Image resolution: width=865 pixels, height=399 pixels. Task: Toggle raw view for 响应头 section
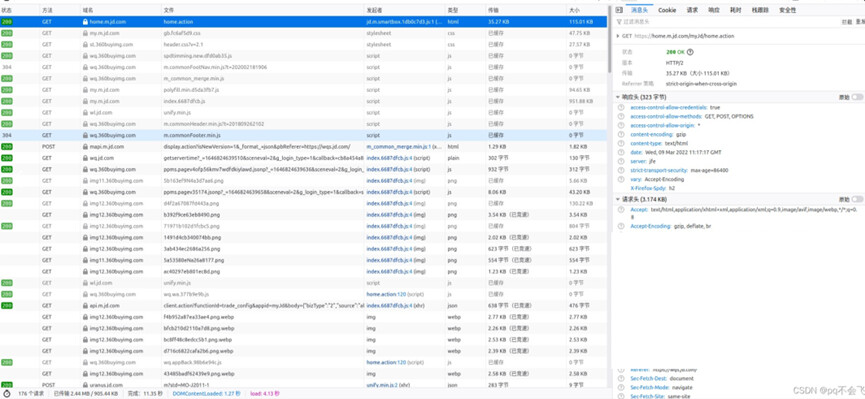[857, 97]
